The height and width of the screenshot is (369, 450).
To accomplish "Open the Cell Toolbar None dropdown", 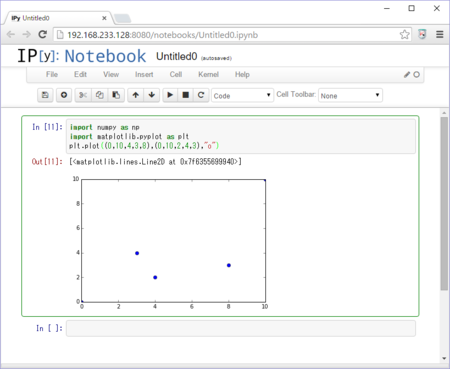I will (350, 96).
